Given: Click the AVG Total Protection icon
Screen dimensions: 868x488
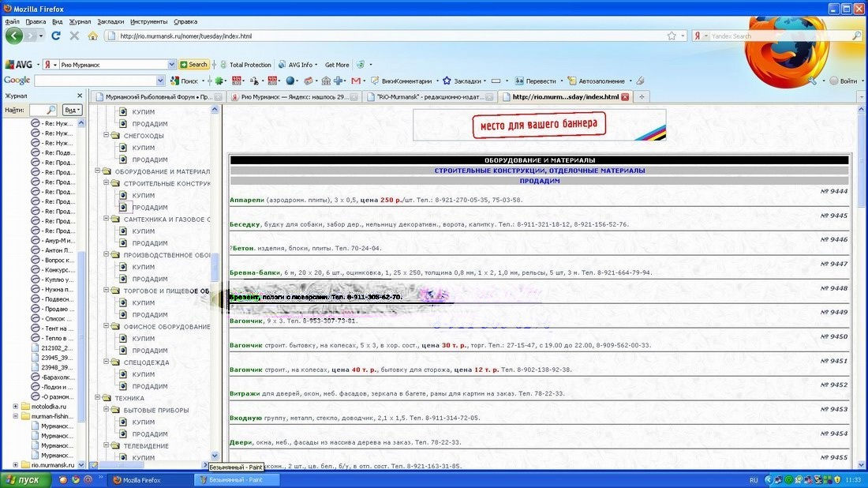Looking at the screenshot, I should pos(223,65).
